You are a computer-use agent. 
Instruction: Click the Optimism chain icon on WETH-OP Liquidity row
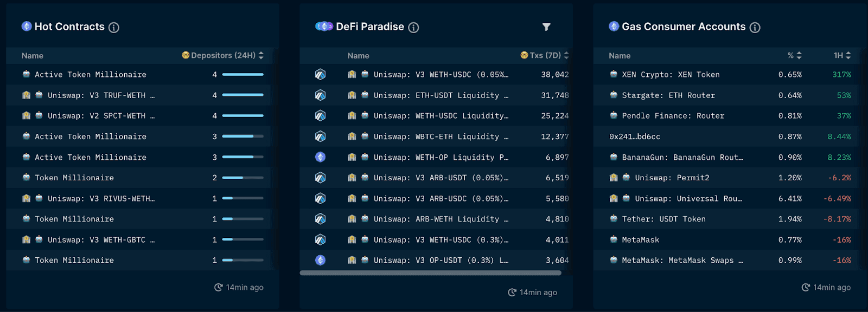320,157
